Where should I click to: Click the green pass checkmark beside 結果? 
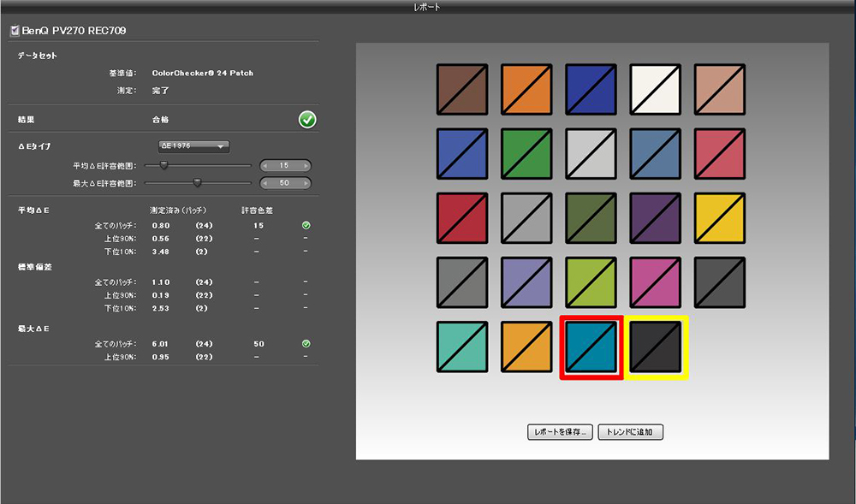(307, 120)
